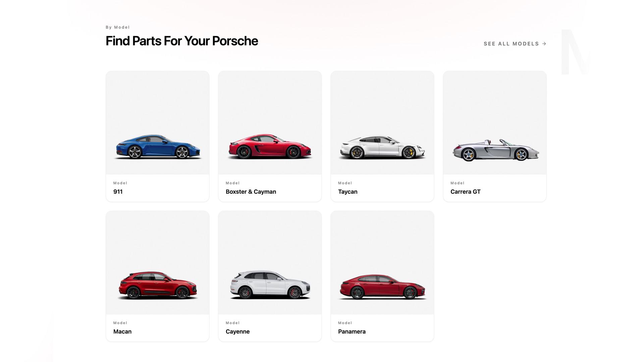Viewport: 644px width, 362px height.
Task: Select the white Cayenne car photo
Action: [x=270, y=285]
